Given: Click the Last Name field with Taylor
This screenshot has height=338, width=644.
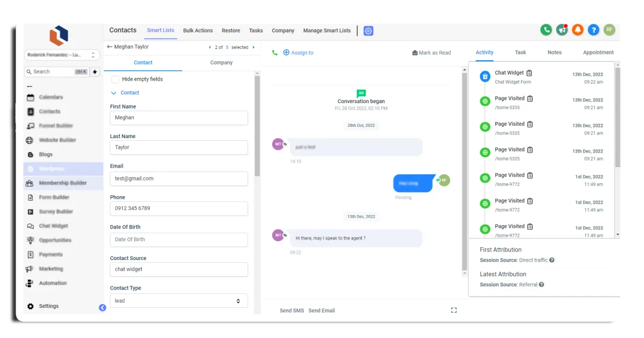Looking at the screenshot, I should 179,147.
